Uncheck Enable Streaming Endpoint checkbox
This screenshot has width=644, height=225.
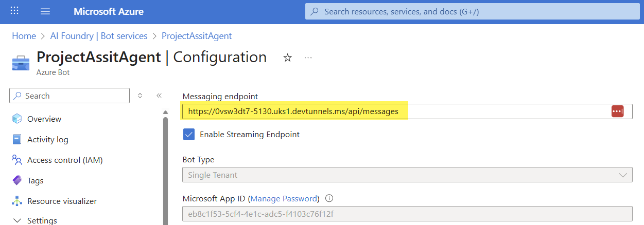[x=189, y=135]
